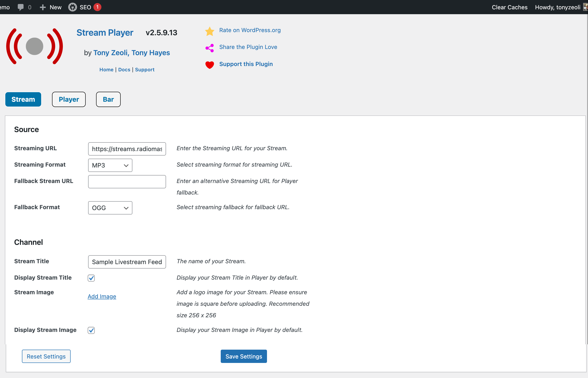Open the Home link under plugin title
588x378 pixels.
tap(106, 70)
